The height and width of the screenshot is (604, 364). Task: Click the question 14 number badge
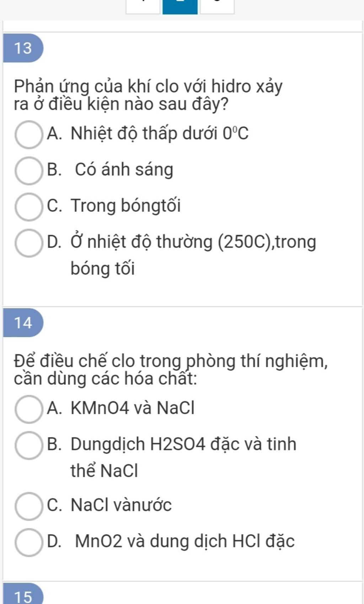(x=23, y=323)
